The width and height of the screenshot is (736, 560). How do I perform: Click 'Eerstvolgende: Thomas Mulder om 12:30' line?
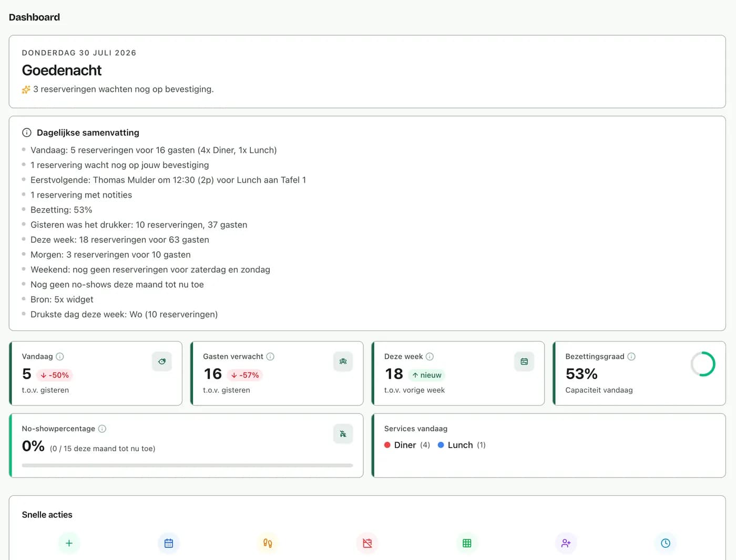pos(168,180)
